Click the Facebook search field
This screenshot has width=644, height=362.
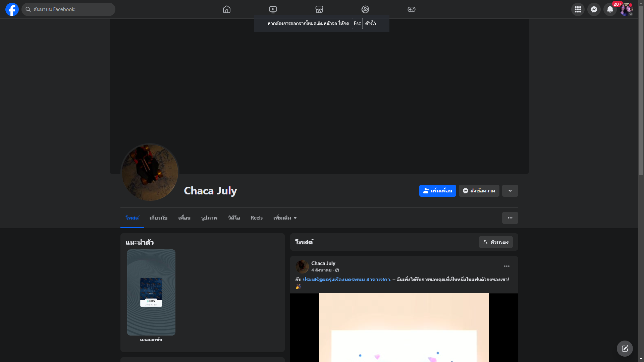pos(68,9)
